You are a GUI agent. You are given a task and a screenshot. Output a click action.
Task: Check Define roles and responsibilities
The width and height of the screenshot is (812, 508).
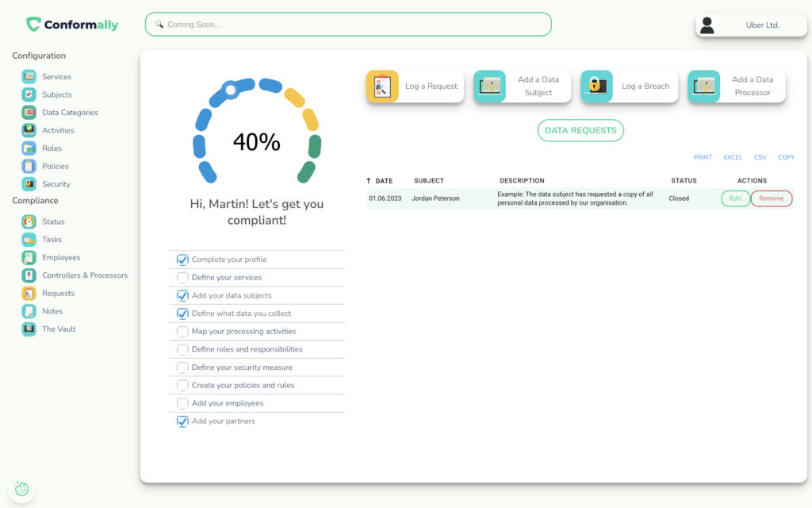[182, 349]
